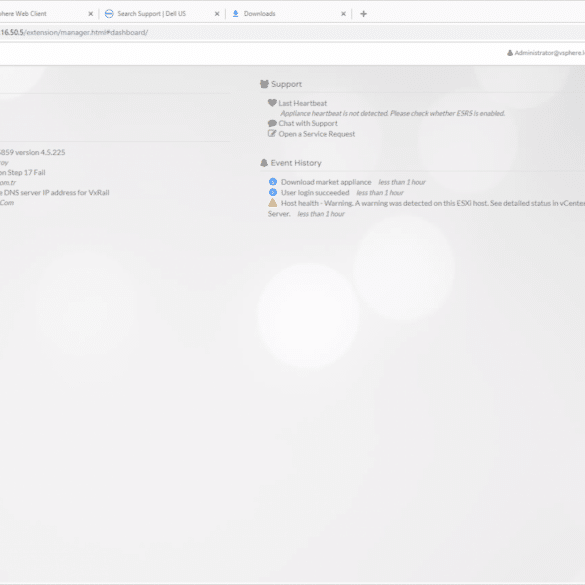585x585 pixels.
Task: Start Chat with Support
Action: coord(308,123)
